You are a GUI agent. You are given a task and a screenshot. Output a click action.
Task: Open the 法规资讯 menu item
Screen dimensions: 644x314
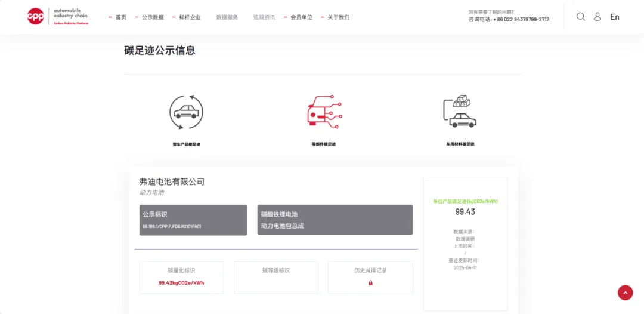[264, 17]
